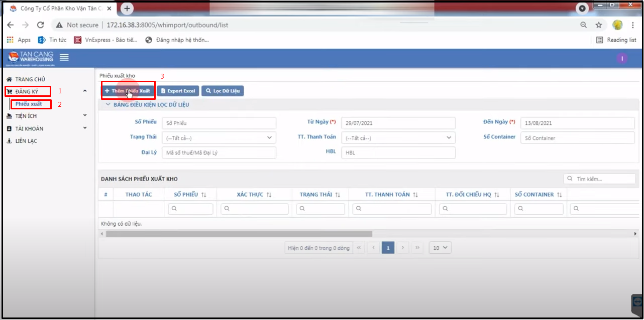
Task: Click the Thêm Phiếu Xuất button
Action: [128, 91]
